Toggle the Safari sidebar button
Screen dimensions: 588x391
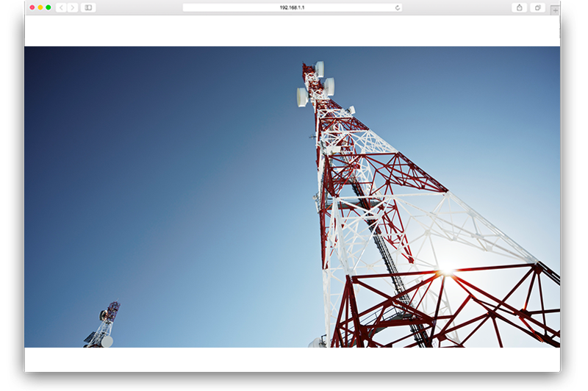click(x=88, y=7)
